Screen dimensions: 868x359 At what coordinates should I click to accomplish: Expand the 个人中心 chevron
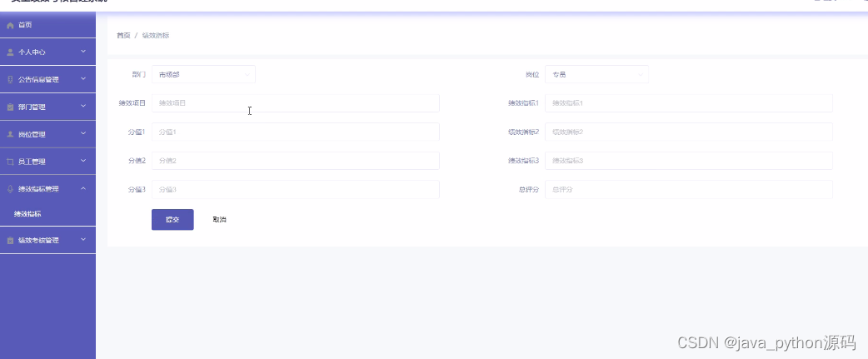[83, 52]
